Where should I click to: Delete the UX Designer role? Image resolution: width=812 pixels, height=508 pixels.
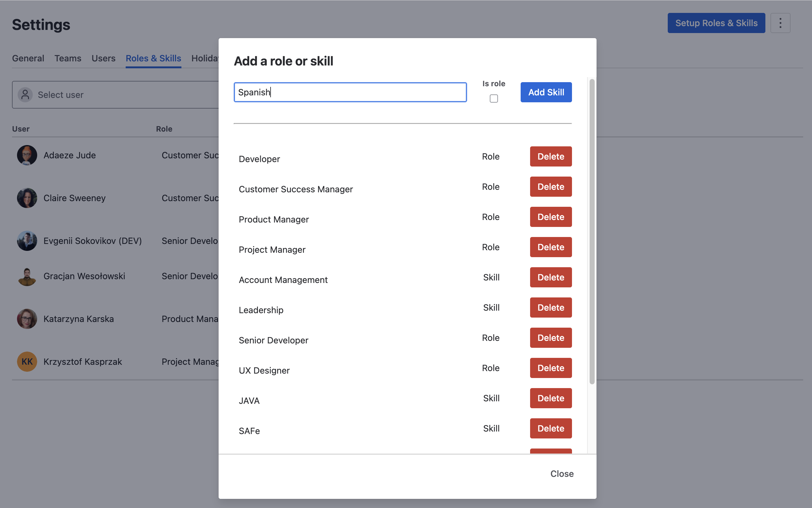(x=550, y=368)
